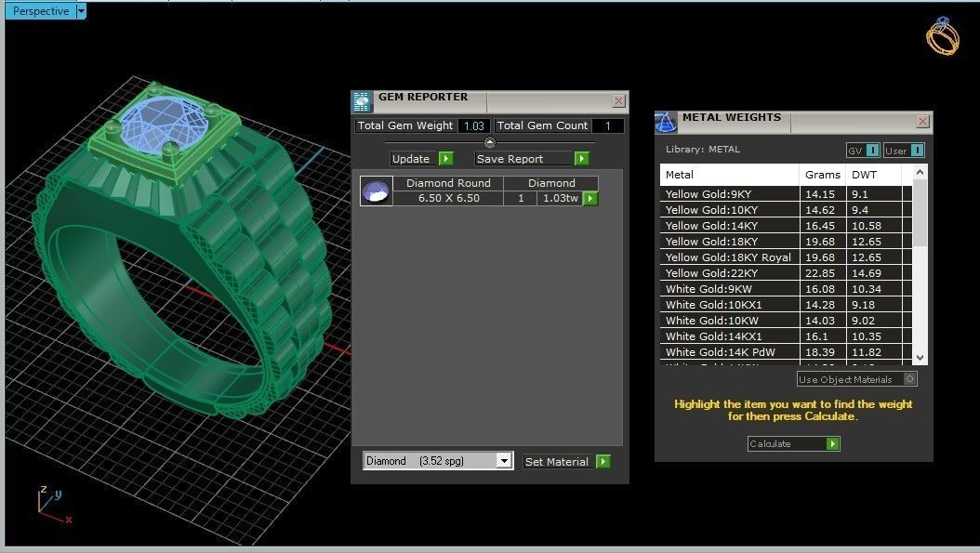This screenshot has height=553, width=980.
Task: Click green arrow next to Set Material
Action: [x=603, y=462]
